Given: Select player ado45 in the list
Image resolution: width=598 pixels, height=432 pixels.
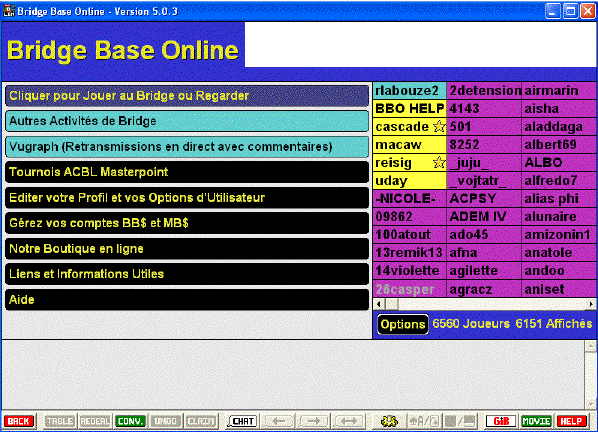Looking at the screenshot, I should click(x=484, y=234).
